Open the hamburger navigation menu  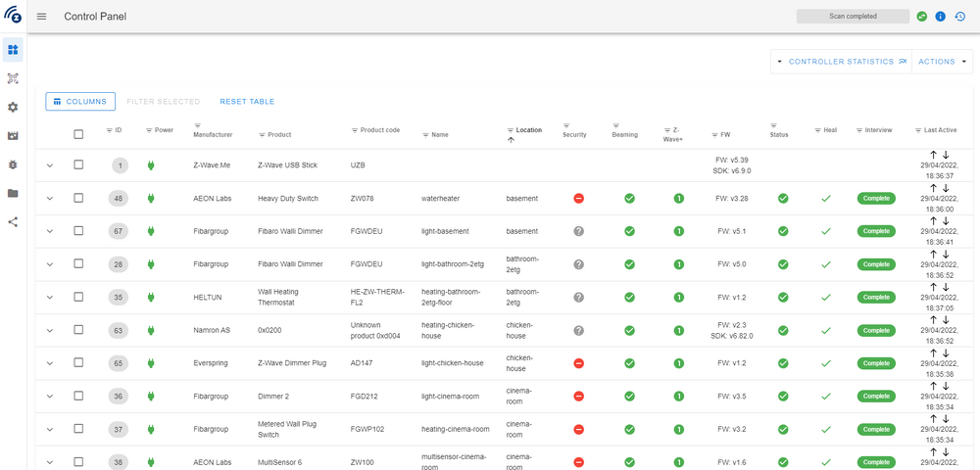click(41, 17)
